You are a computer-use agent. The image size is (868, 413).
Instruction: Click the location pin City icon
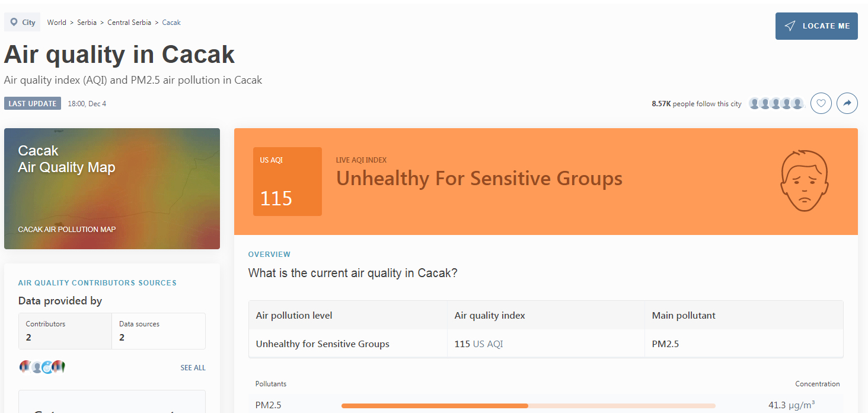tap(14, 23)
